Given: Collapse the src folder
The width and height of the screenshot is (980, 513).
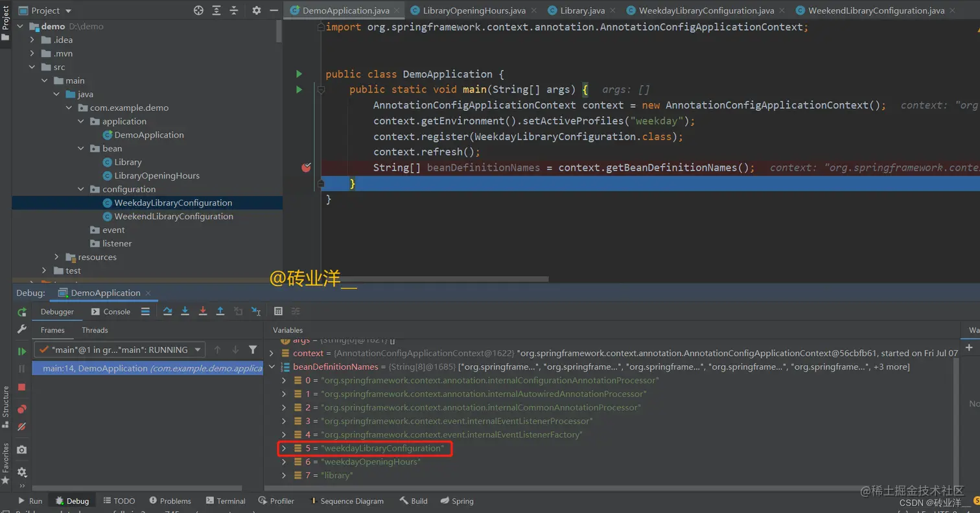Looking at the screenshot, I should pos(32,67).
